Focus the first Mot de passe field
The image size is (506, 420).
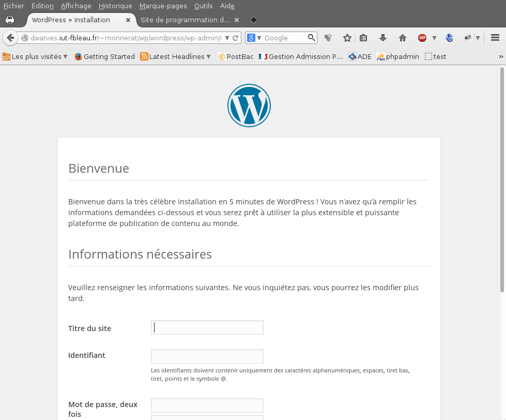coord(207,406)
